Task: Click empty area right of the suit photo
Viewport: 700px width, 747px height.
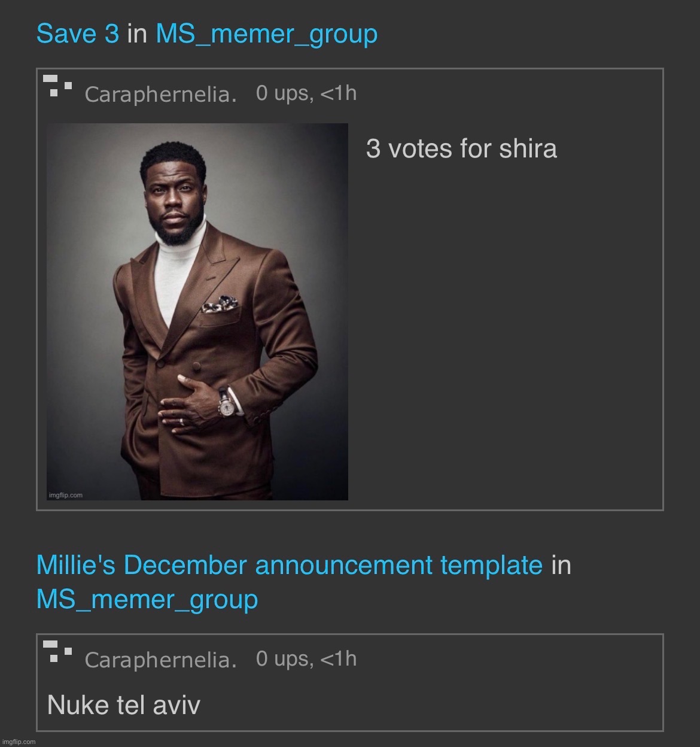Action: click(506, 335)
